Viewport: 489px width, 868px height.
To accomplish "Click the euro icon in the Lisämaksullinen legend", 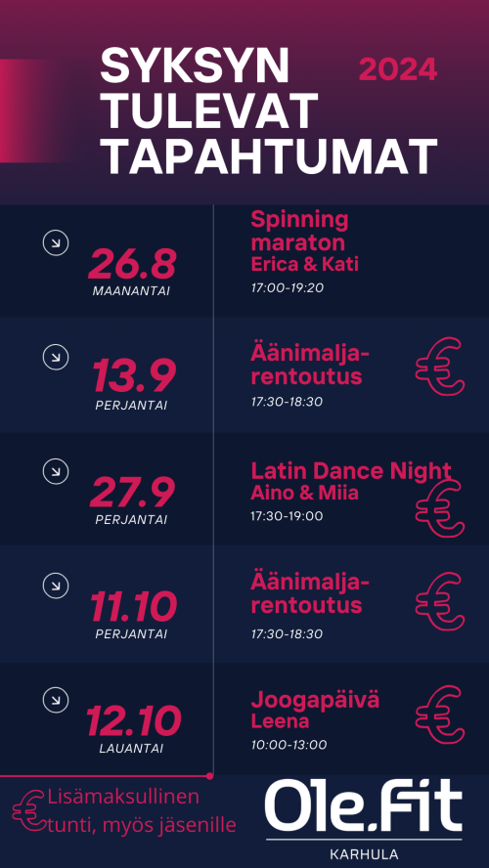I will pyautogui.click(x=28, y=810).
